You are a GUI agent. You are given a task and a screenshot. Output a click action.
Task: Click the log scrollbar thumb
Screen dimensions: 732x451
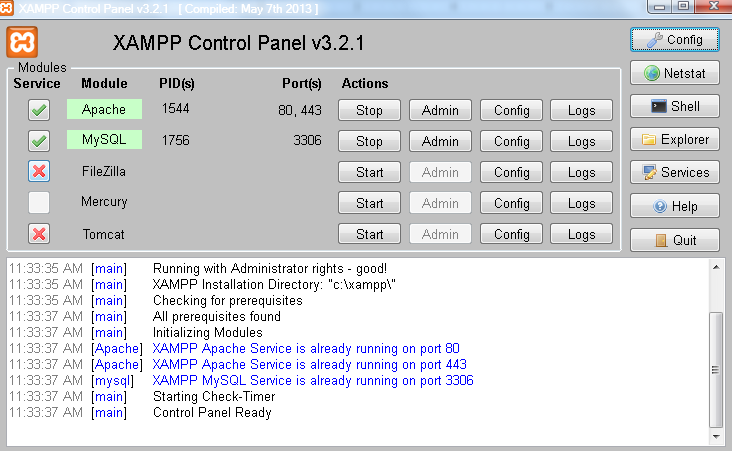716,370
